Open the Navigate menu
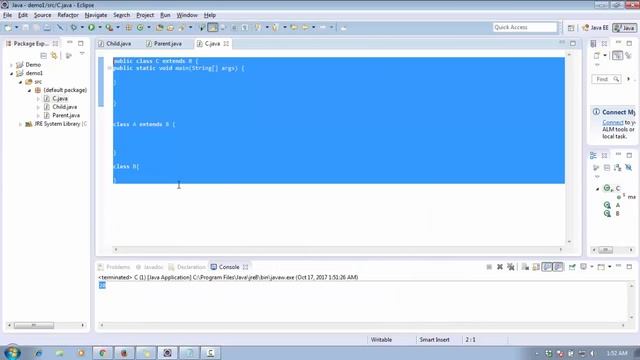Viewport: 640px width, 360px height. tap(96, 15)
